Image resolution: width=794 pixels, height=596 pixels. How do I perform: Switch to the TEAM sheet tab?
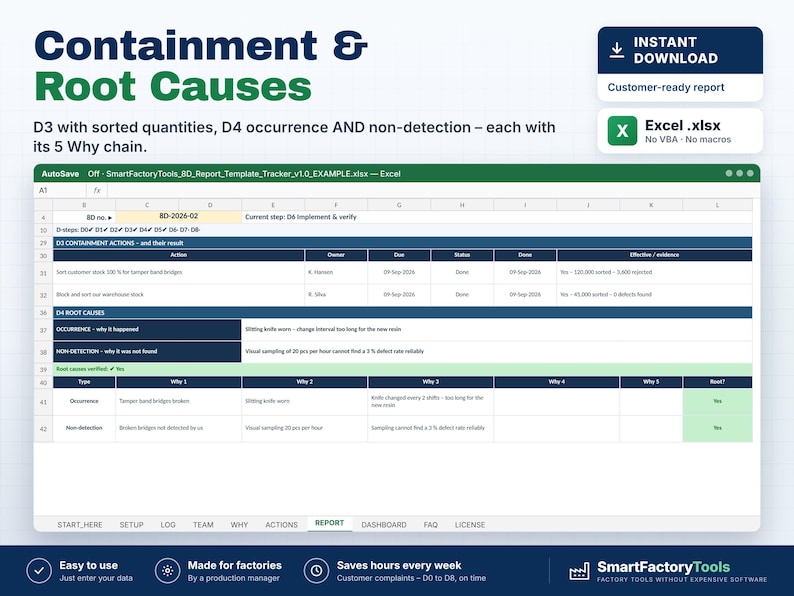(203, 525)
